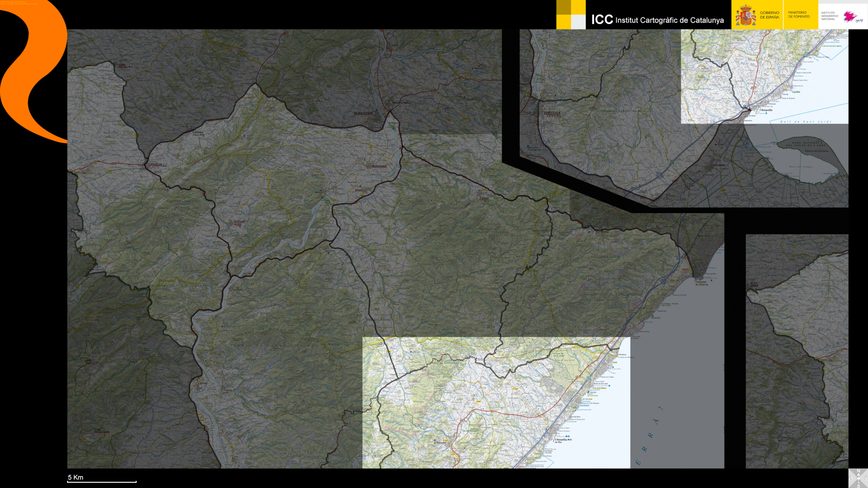868x488 pixels.
Task: Click the el Perelló label on map
Action: [440, 443]
